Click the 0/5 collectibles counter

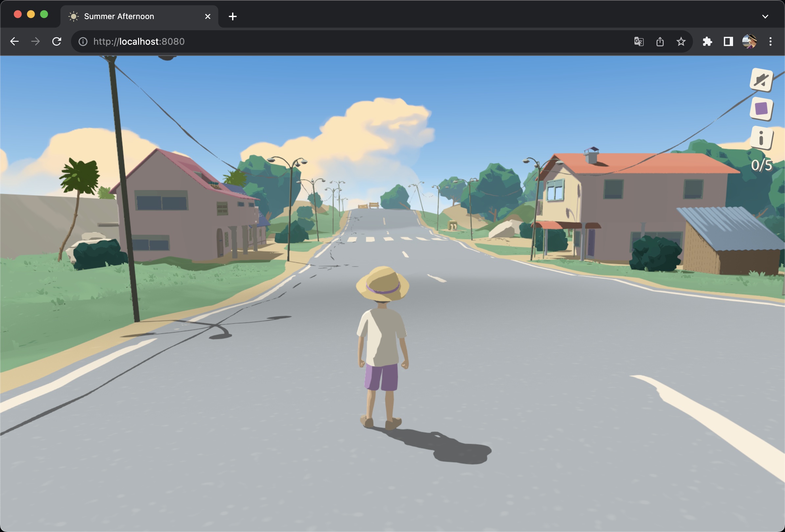[761, 165]
